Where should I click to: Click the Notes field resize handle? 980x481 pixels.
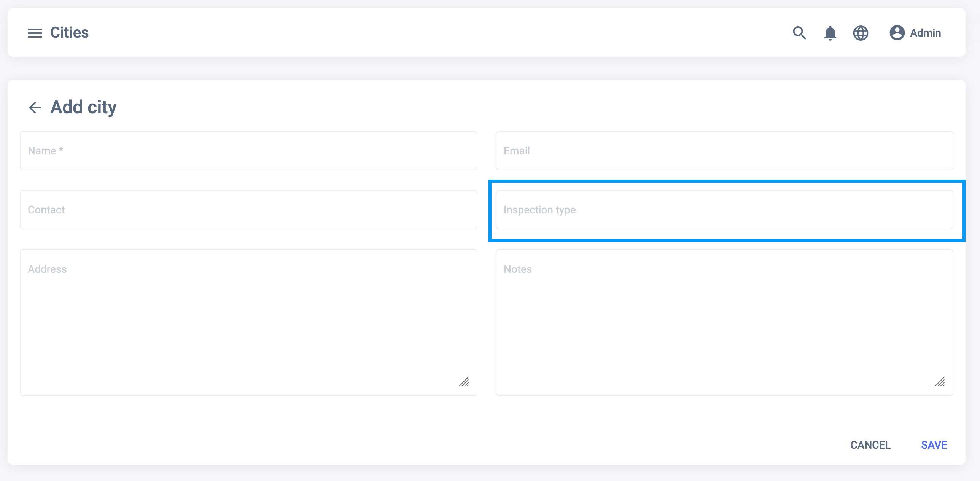[940, 382]
